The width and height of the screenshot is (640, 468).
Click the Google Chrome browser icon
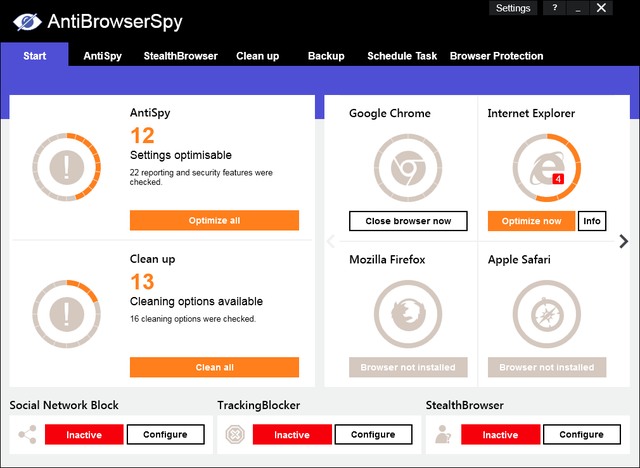click(408, 168)
